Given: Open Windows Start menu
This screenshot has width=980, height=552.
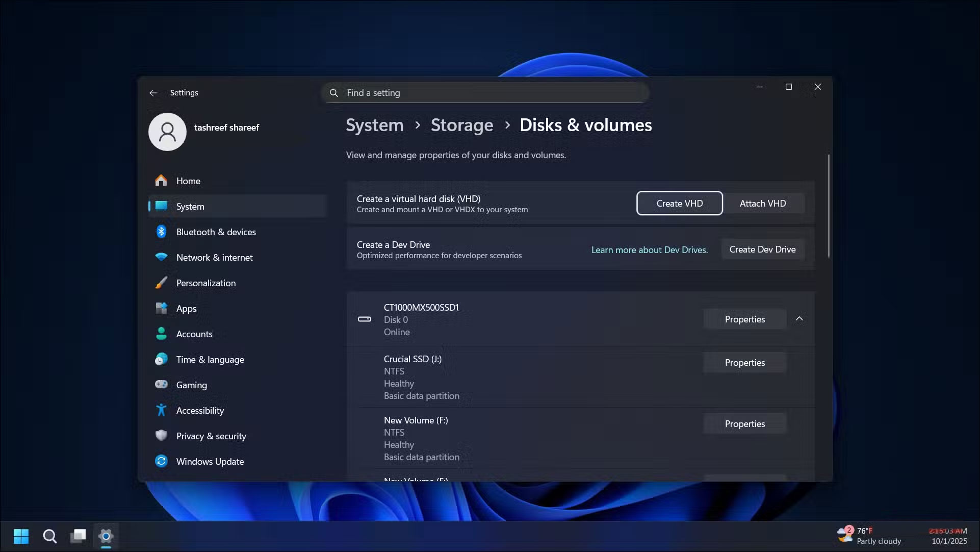Looking at the screenshot, I should (x=21, y=536).
